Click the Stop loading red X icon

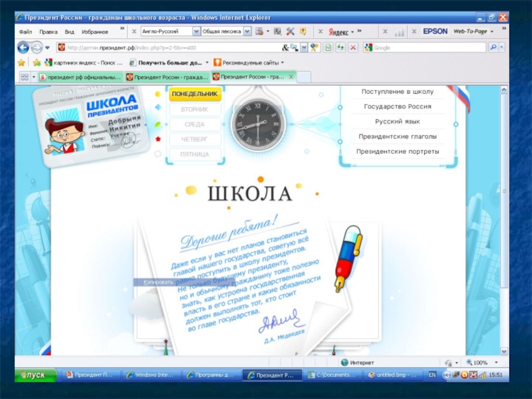click(352, 47)
